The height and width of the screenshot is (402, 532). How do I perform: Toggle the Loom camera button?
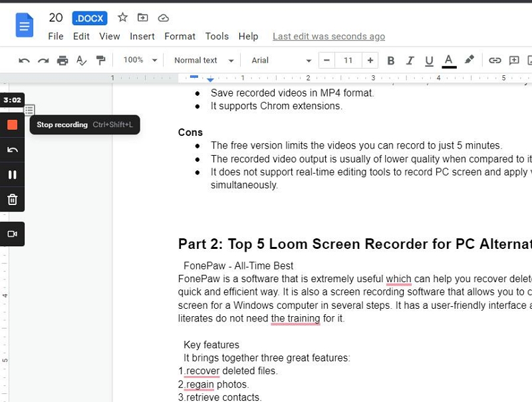point(12,234)
